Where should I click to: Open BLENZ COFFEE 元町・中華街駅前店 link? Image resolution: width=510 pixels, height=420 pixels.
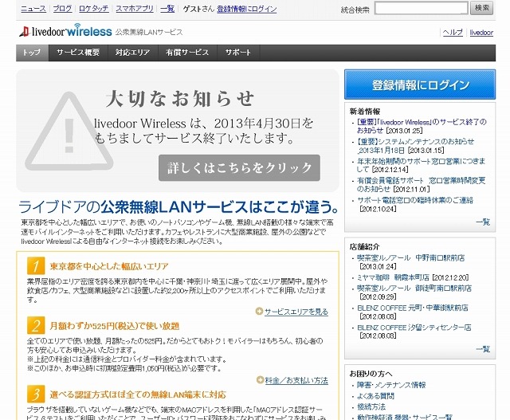(x=413, y=308)
